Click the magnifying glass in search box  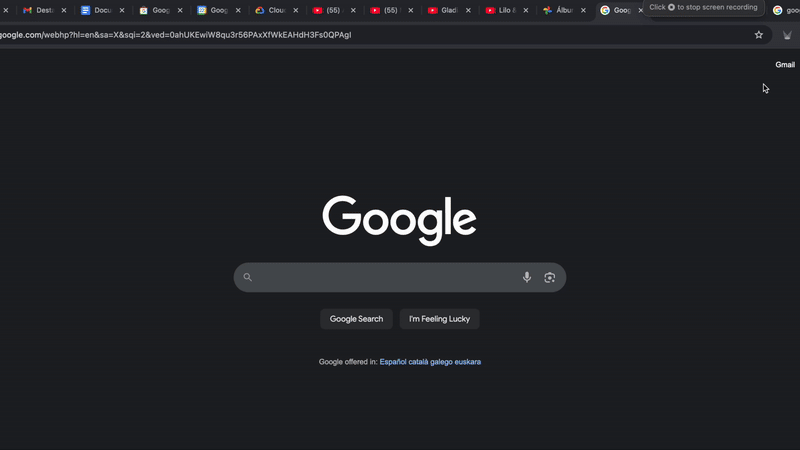[x=248, y=277]
